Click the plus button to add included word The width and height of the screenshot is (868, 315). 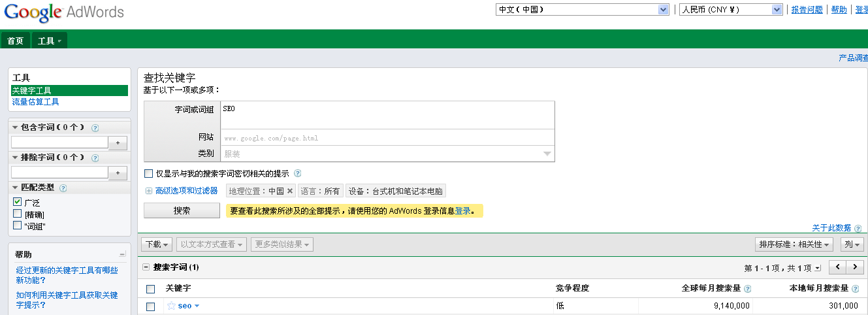[118, 142]
